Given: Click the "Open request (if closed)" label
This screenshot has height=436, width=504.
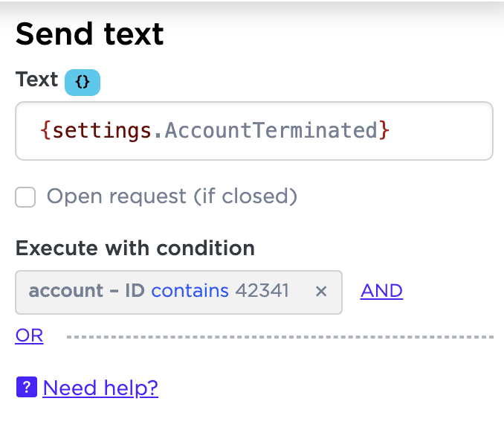Looking at the screenshot, I should tap(172, 196).
